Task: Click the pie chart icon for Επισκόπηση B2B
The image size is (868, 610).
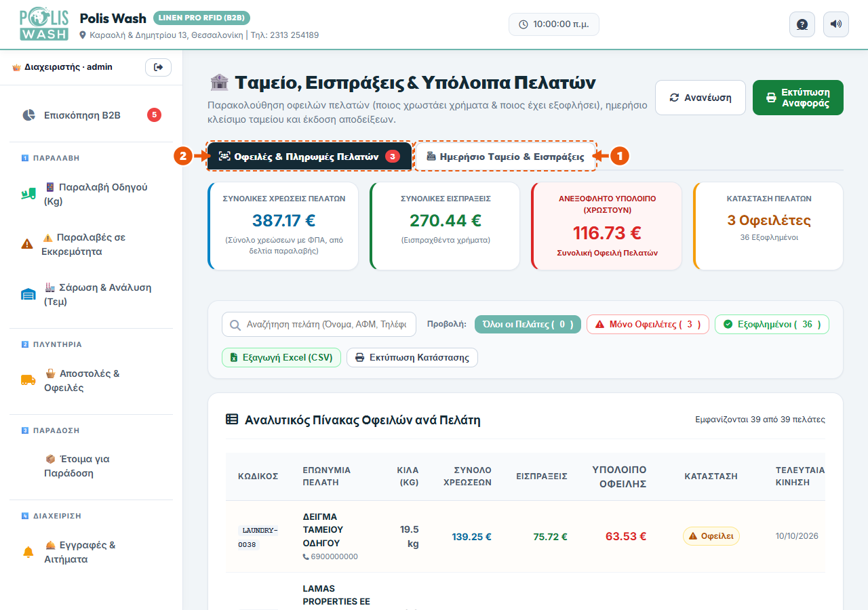Action: tap(28, 115)
